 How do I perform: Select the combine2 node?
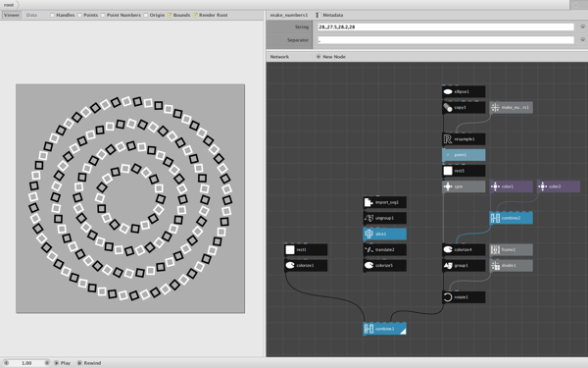[x=511, y=218]
